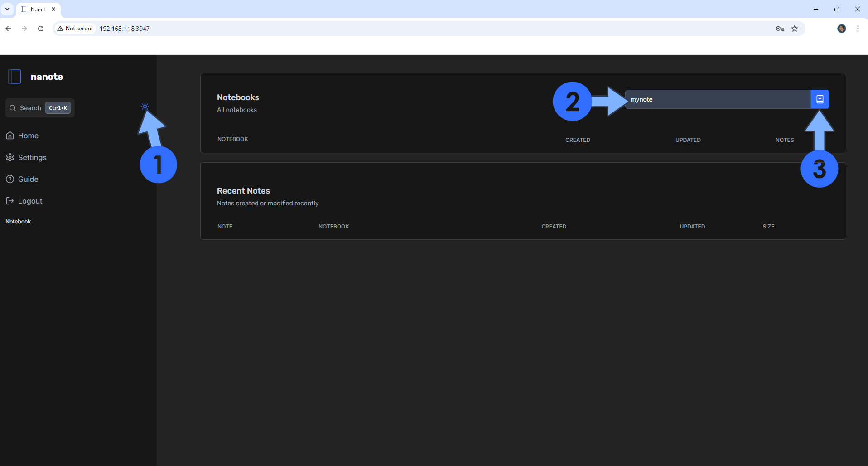The height and width of the screenshot is (466, 868).
Task: Open the password key icon in the address bar
Action: click(x=780, y=29)
